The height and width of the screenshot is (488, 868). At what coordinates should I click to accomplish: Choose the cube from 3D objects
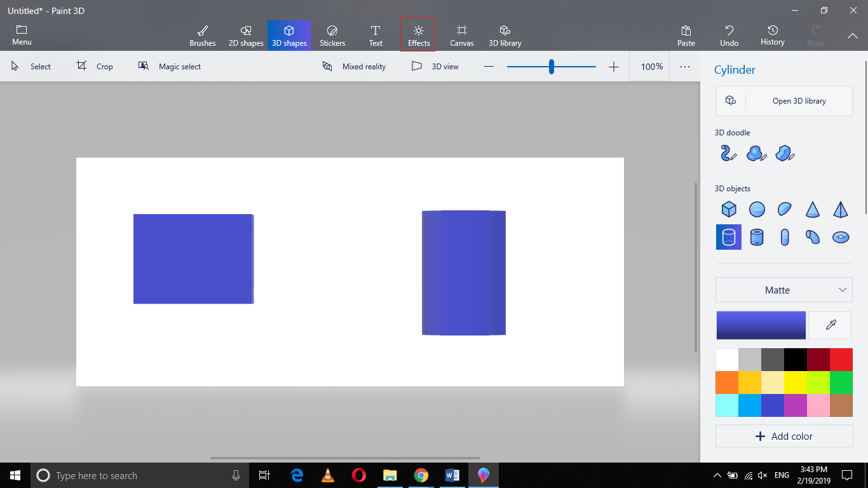728,209
